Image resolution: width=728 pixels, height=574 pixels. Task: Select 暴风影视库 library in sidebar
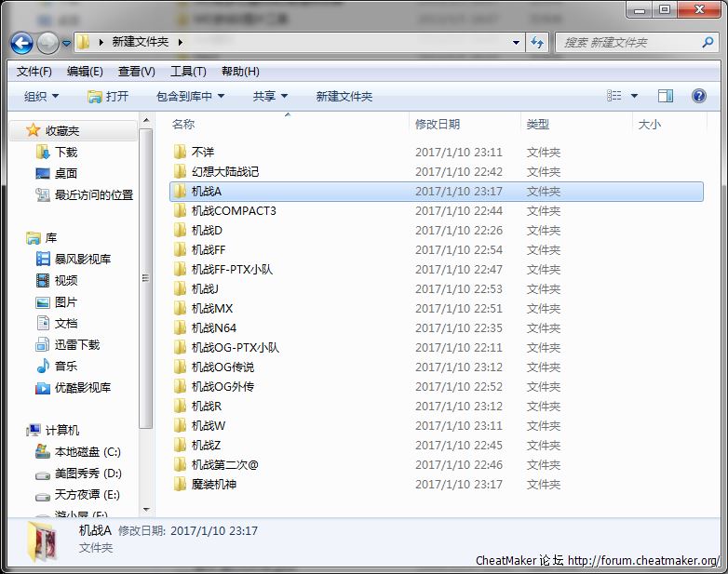(82, 259)
